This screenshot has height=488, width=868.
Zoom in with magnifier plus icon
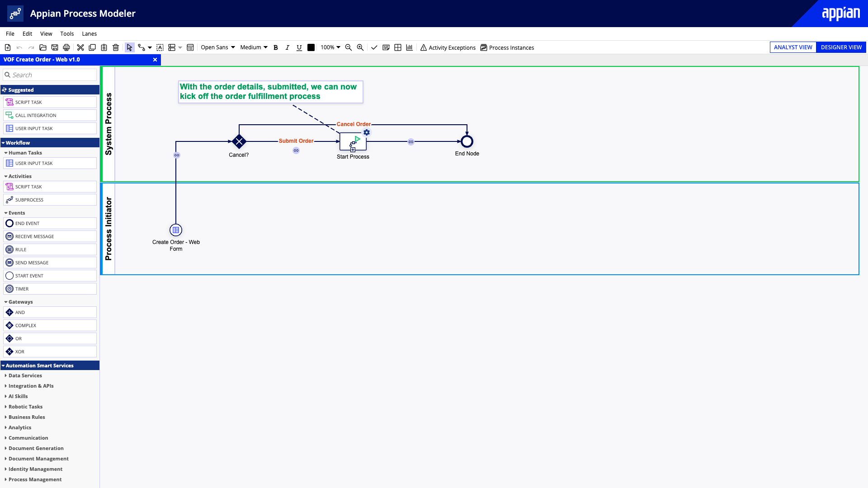point(360,47)
